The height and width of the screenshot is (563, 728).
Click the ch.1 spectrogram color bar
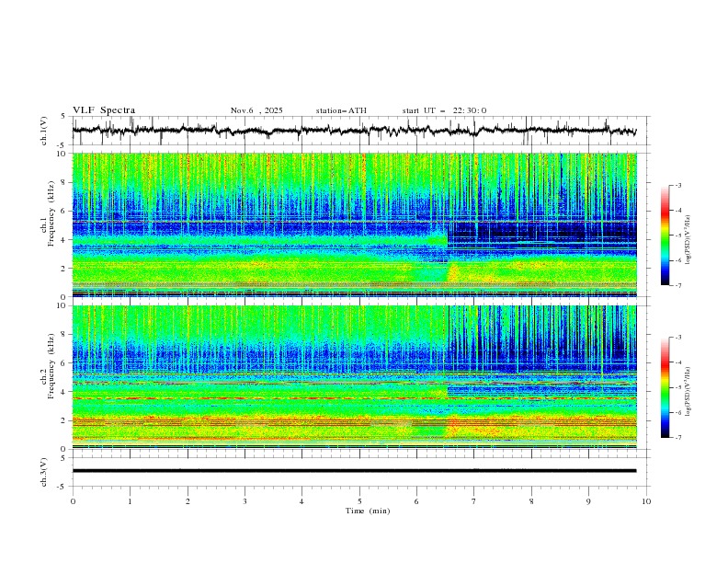(x=665, y=236)
